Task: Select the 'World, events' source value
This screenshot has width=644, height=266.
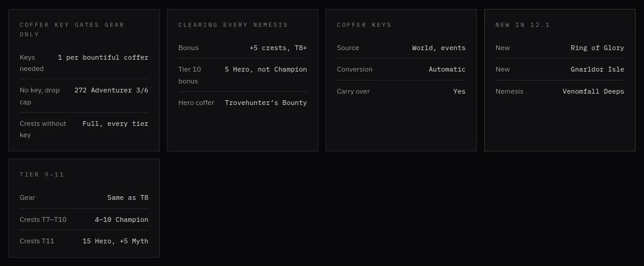Action: pos(439,48)
